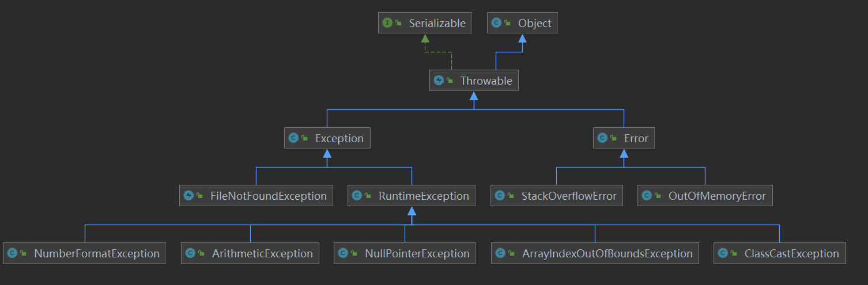
Task: Click the StackOverflowError class icon
Action: pyautogui.click(x=500, y=196)
